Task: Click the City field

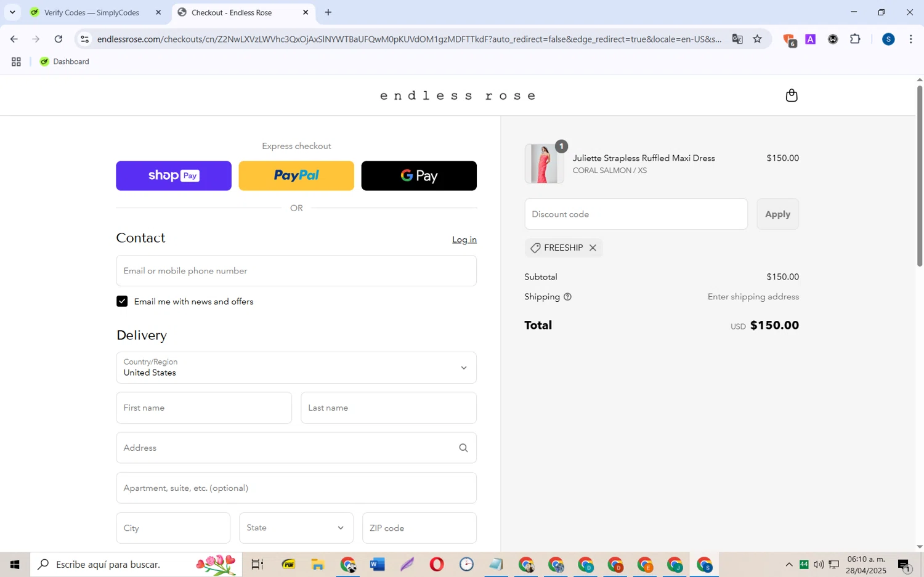Action: pos(173,528)
